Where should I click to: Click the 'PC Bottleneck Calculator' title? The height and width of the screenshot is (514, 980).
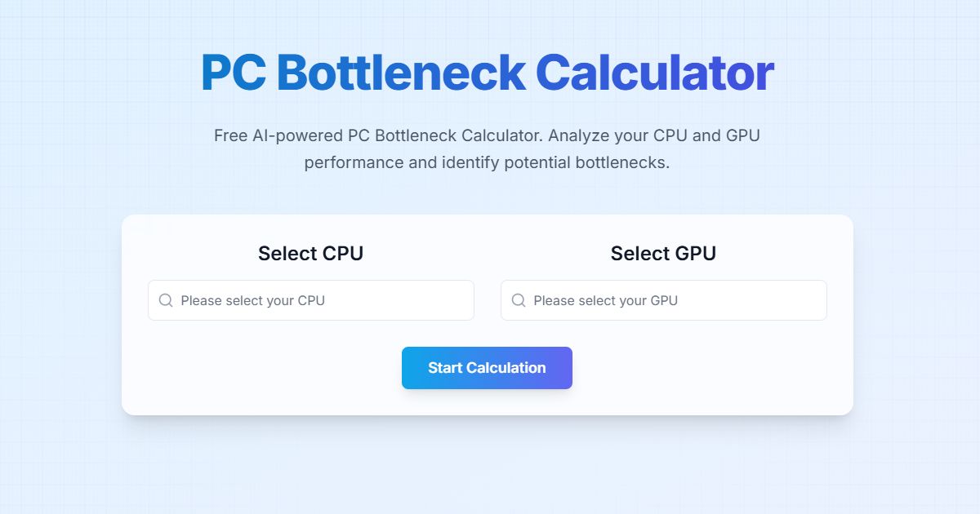pyautogui.click(x=487, y=72)
